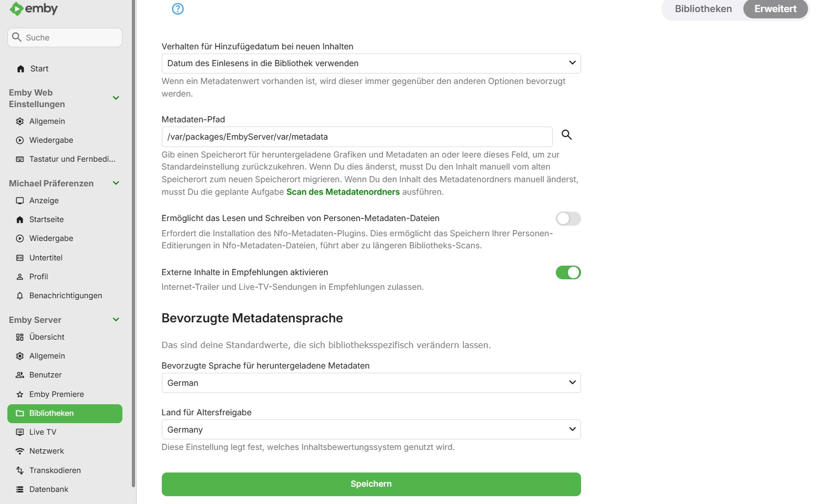839x504 pixels.
Task: Disable Externe Inhalte in Empfehlungen toggle
Action: click(568, 272)
